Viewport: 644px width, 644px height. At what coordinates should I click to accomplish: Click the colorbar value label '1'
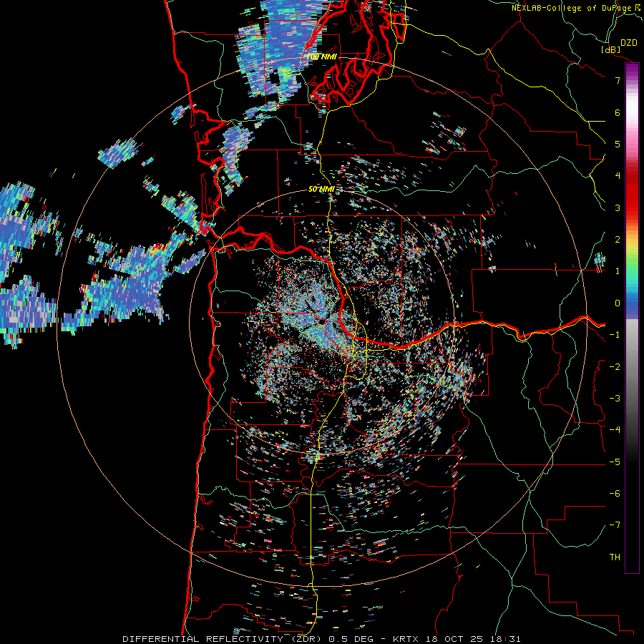618,271
